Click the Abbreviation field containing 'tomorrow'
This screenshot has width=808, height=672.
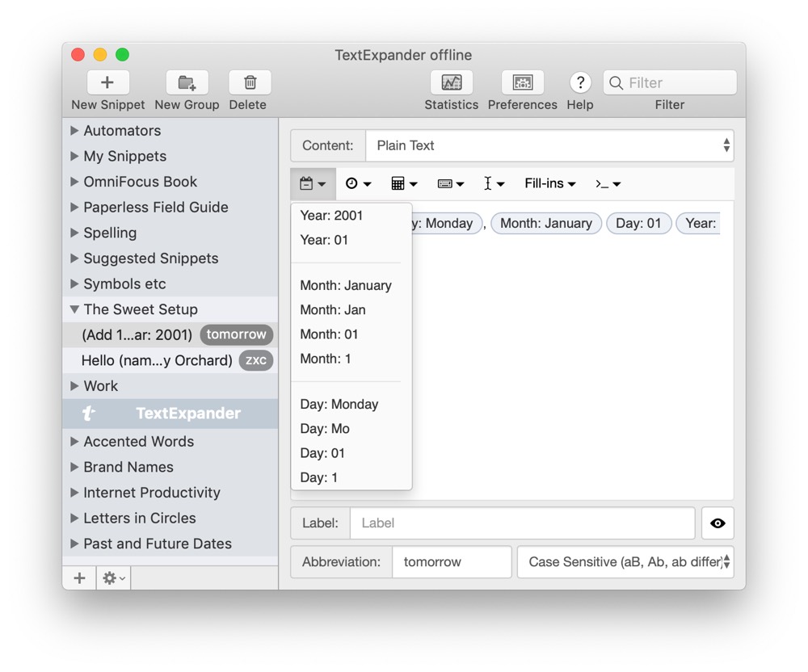pyautogui.click(x=452, y=562)
